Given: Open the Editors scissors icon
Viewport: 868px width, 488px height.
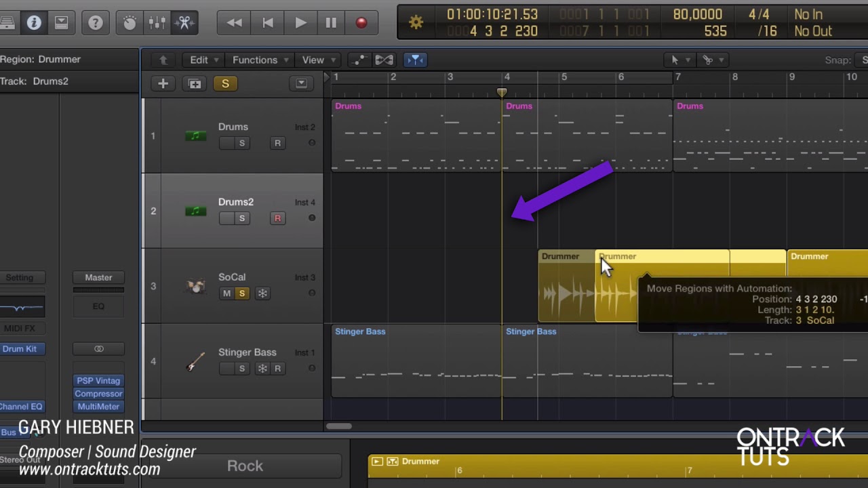Looking at the screenshot, I should click(184, 23).
